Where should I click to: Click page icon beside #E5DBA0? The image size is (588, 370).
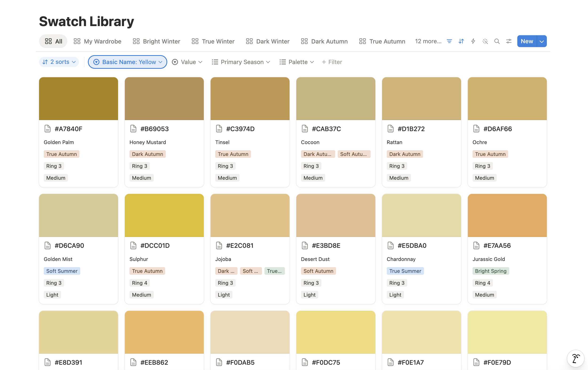click(x=390, y=245)
